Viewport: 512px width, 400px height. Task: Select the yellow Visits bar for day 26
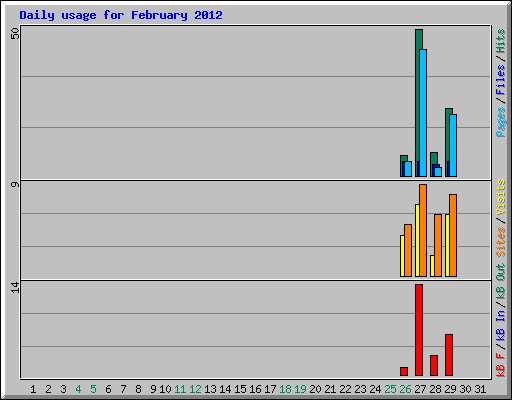click(x=402, y=256)
